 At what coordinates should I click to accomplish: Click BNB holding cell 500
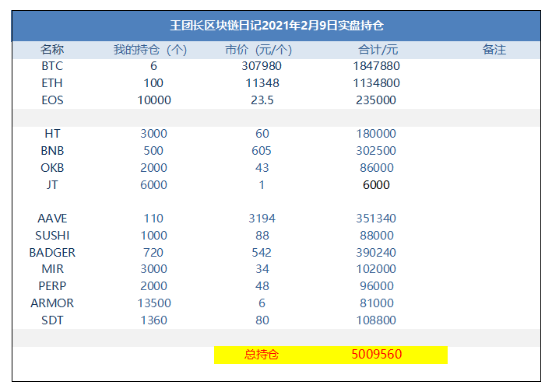pos(153,151)
